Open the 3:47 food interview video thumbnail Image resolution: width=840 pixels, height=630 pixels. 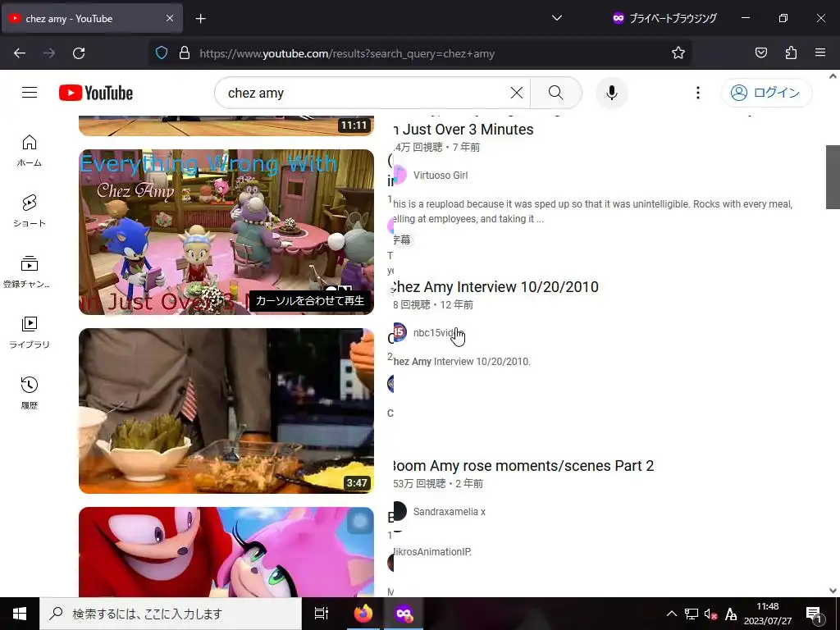[226, 411]
